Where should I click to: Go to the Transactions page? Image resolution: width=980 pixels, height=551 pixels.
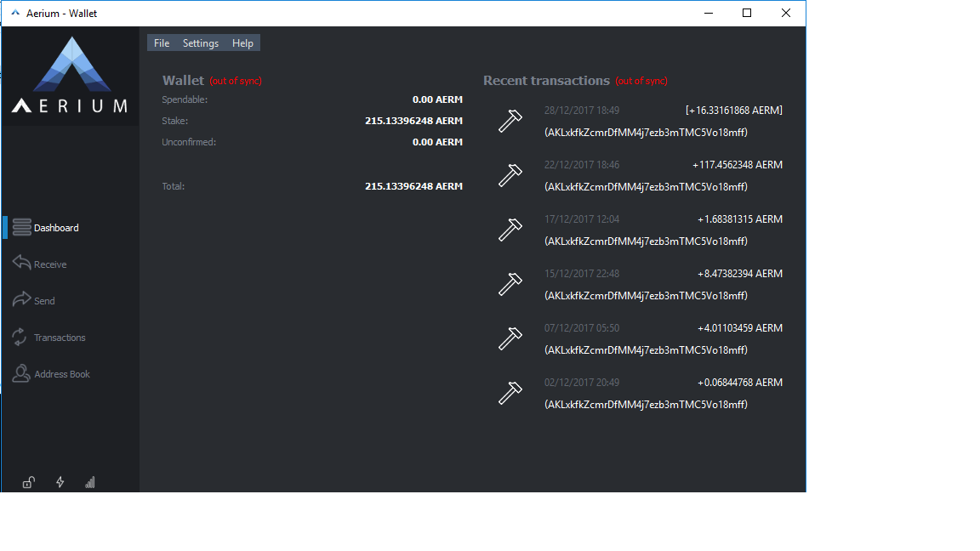point(60,338)
